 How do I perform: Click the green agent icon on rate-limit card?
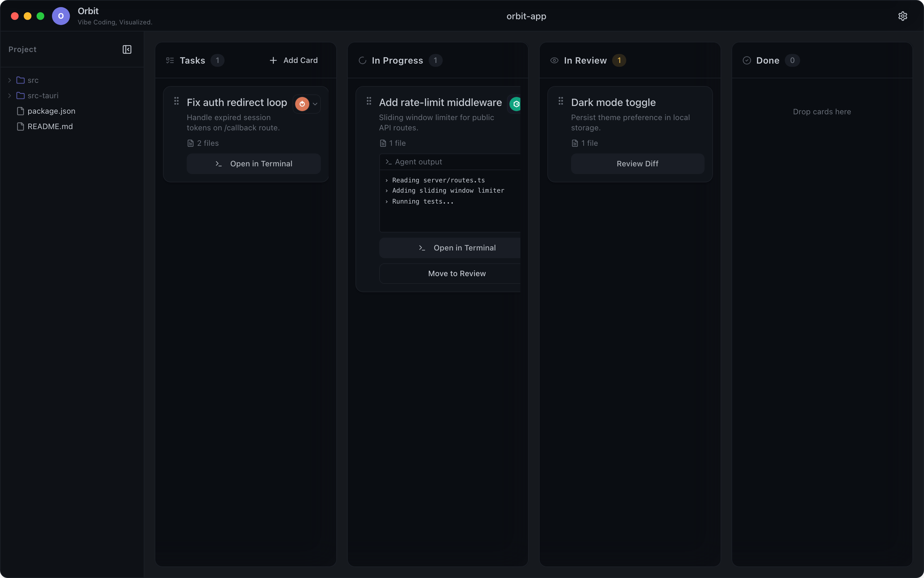[x=515, y=104]
